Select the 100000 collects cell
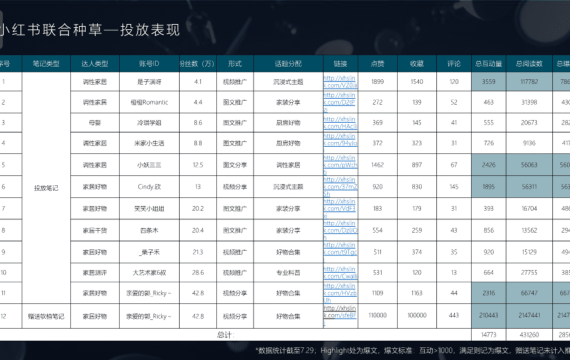 click(417, 316)
